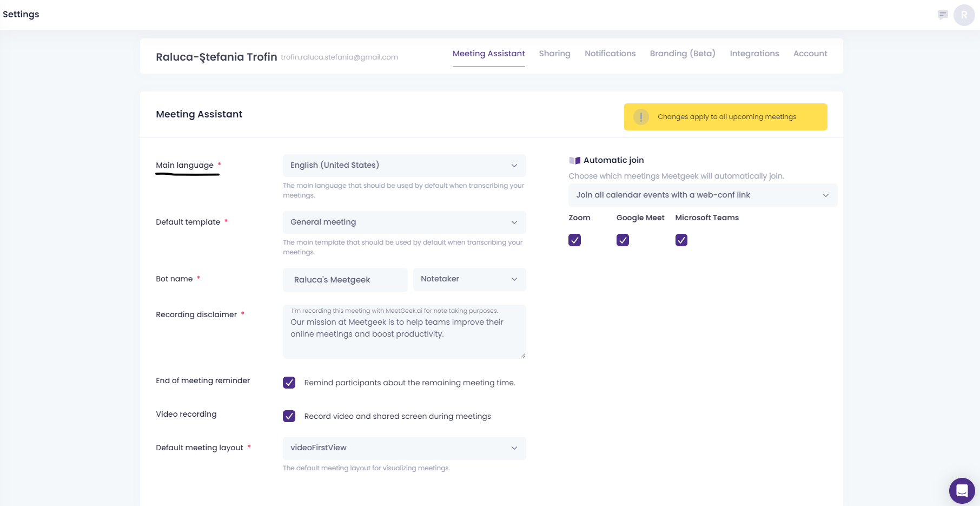
Task: Turn off video recording checkbox
Action: pyautogui.click(x=289, y=416)
